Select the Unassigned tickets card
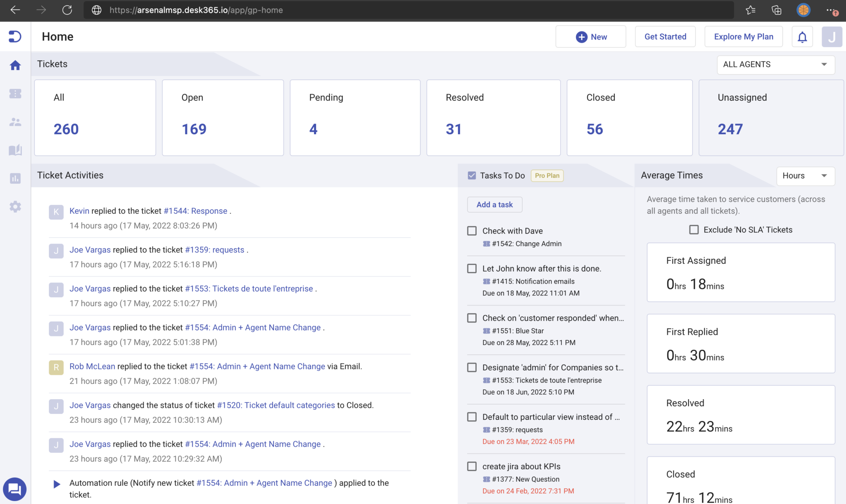Image resolution: width=846 pixels, height=504 pixels. point(770,117)
